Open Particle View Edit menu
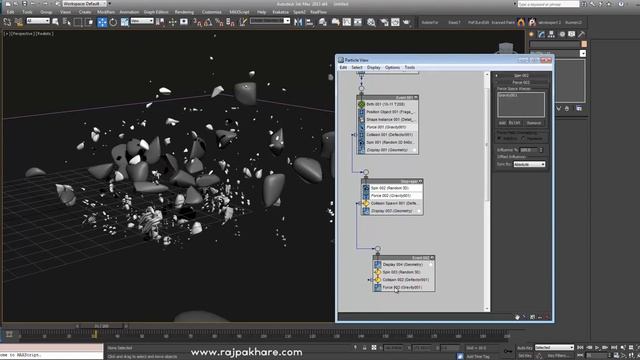Screen dimensions: 640x360 (x=343, y=67)
